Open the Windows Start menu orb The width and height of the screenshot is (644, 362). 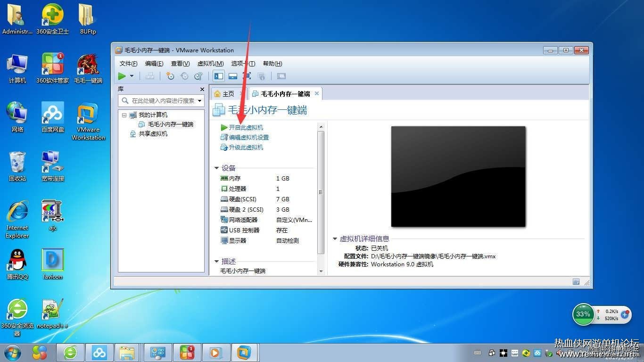pyautogui.click(x=12, y=352)
